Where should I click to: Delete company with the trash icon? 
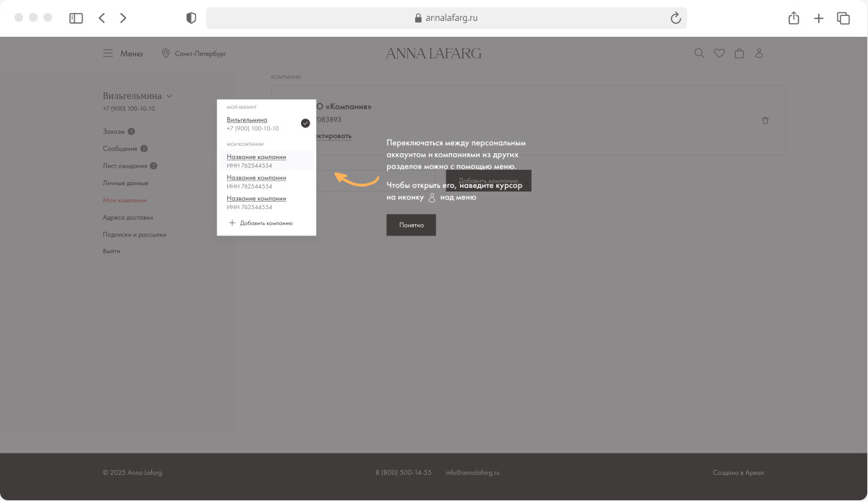[x=765, y=121]
